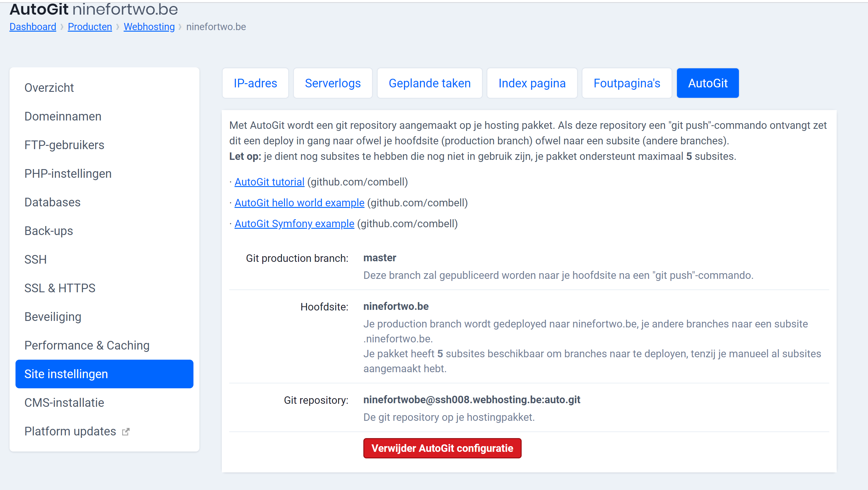Click the Dashboard breadcrumb icon

(32, 26)
